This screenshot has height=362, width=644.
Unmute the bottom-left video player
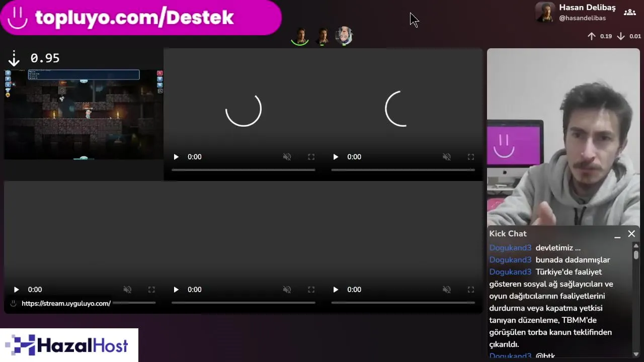[127, 290]
